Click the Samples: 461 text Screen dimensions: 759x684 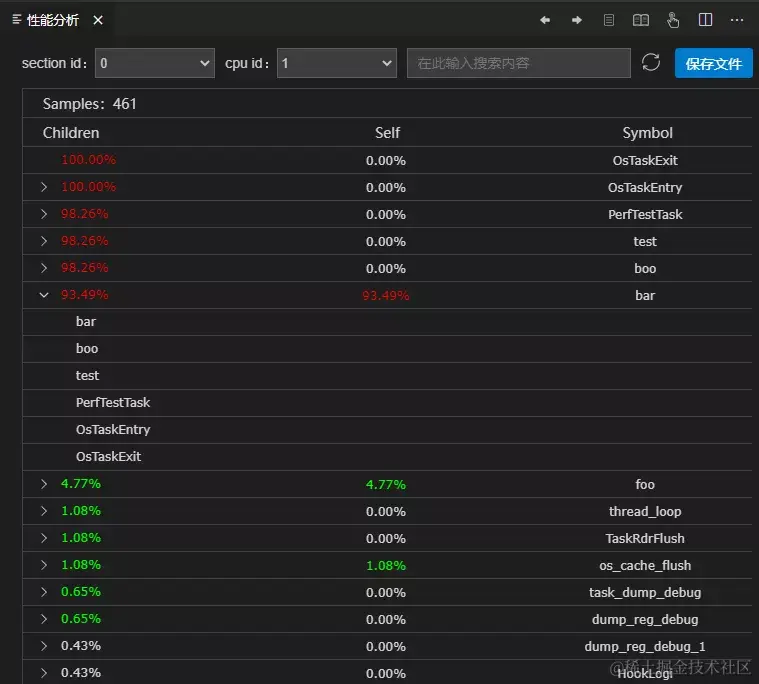tap(90, 104)
